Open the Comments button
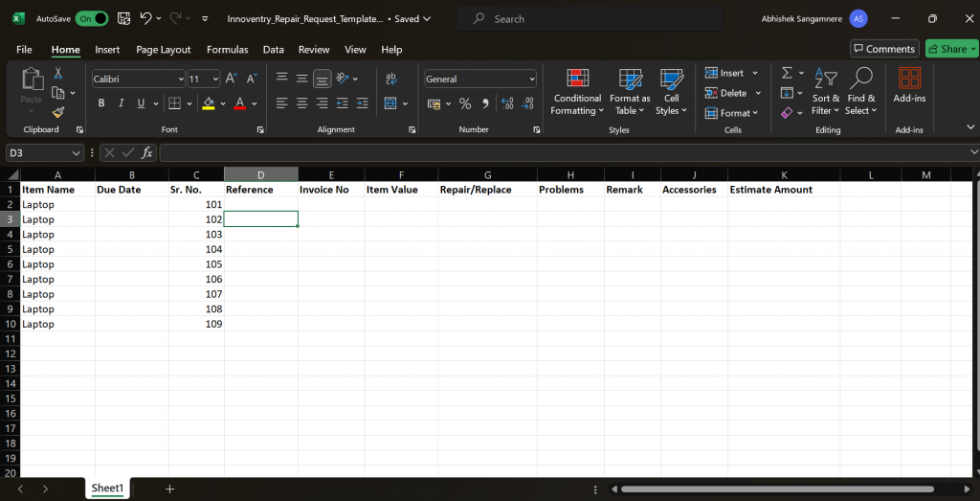Screen dimensions: 980x501 [884, 49]
